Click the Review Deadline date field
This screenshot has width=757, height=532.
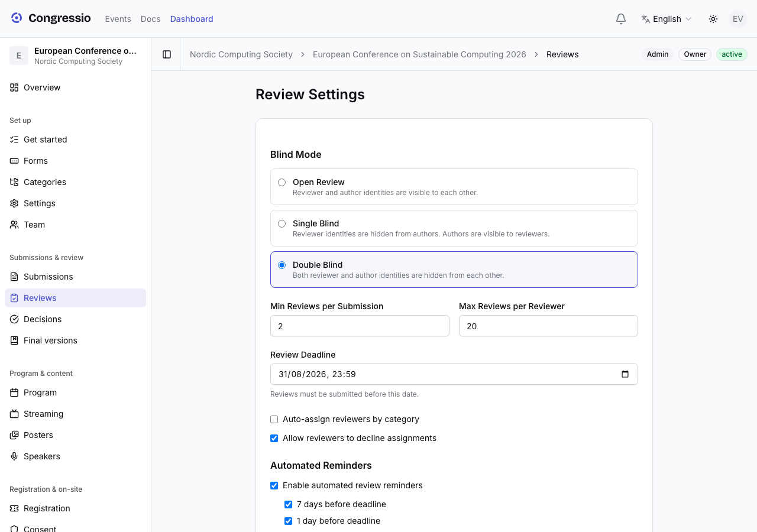click(454, 374)
